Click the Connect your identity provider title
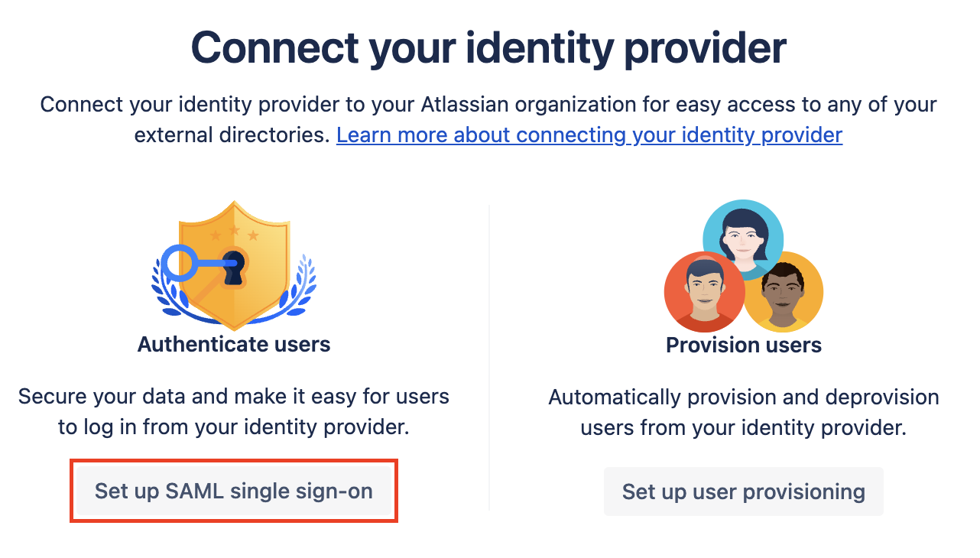 pyautogui.click(x=490, y=47)
